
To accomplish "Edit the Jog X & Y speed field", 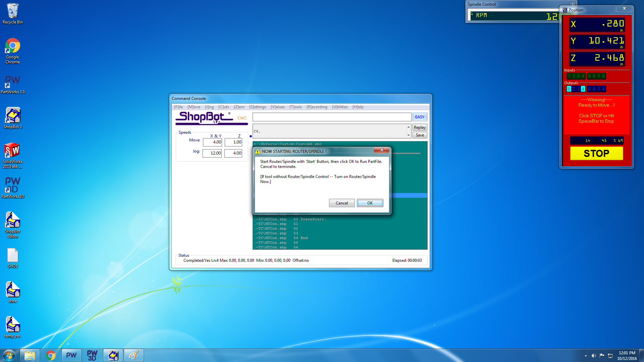I will (212, 153).
